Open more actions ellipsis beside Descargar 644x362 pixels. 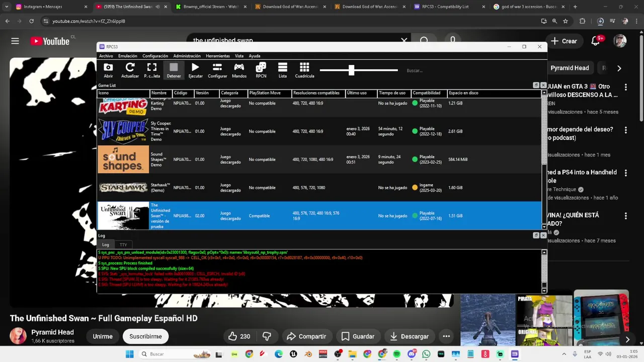pyautogui.click(x=446, y=336)
